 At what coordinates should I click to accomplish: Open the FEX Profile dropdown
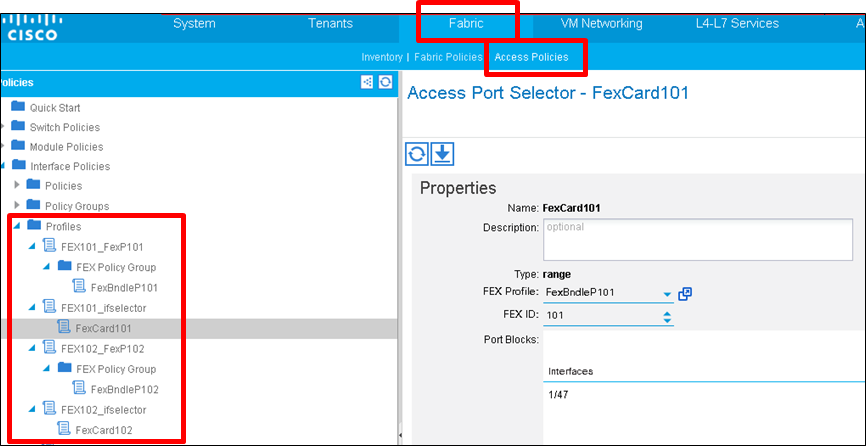click(667, 294)
